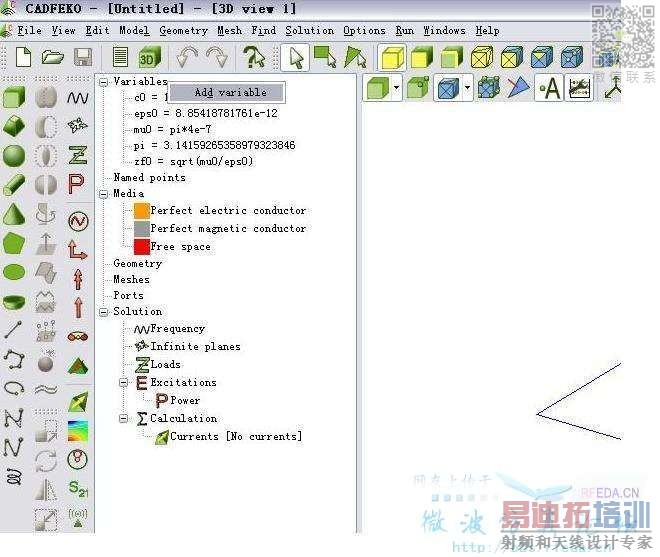Screen dimensions: 660x557
Task: Click the red P power icon
Action: click(77, 184)
